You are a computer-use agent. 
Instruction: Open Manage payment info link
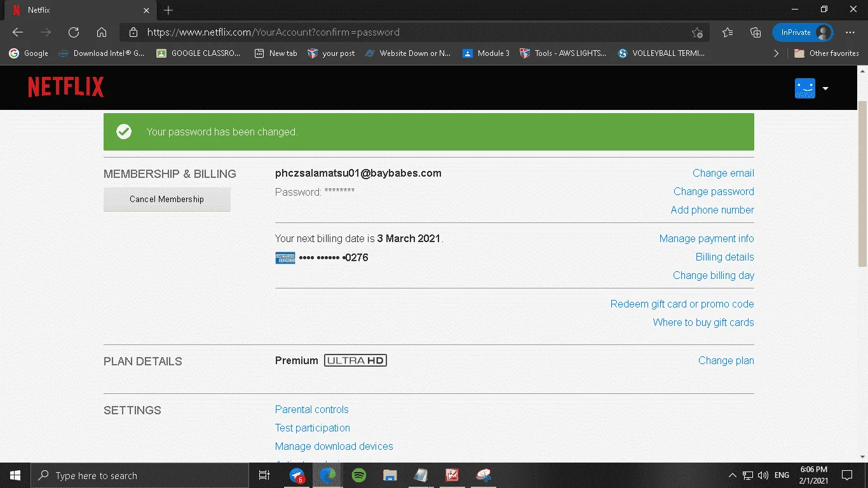(707, 238)
